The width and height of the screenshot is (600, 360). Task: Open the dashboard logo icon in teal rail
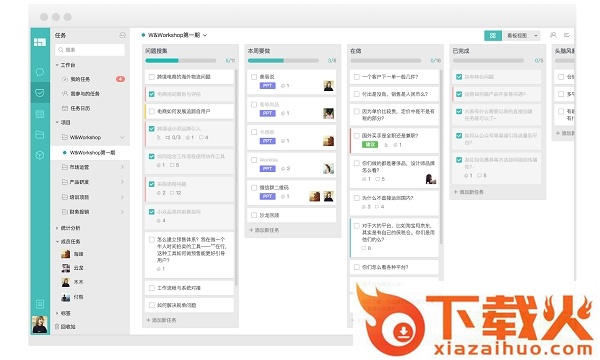pos(40,42)
